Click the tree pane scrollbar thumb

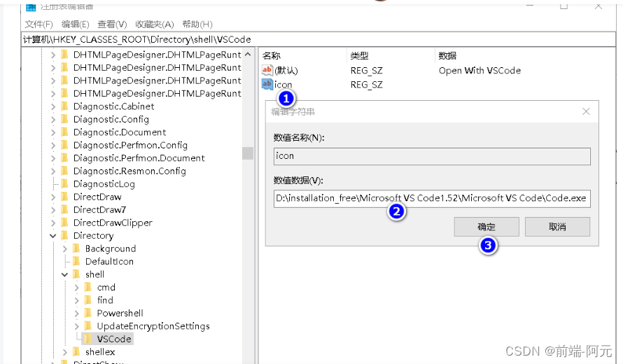click(x=248, y=153)
